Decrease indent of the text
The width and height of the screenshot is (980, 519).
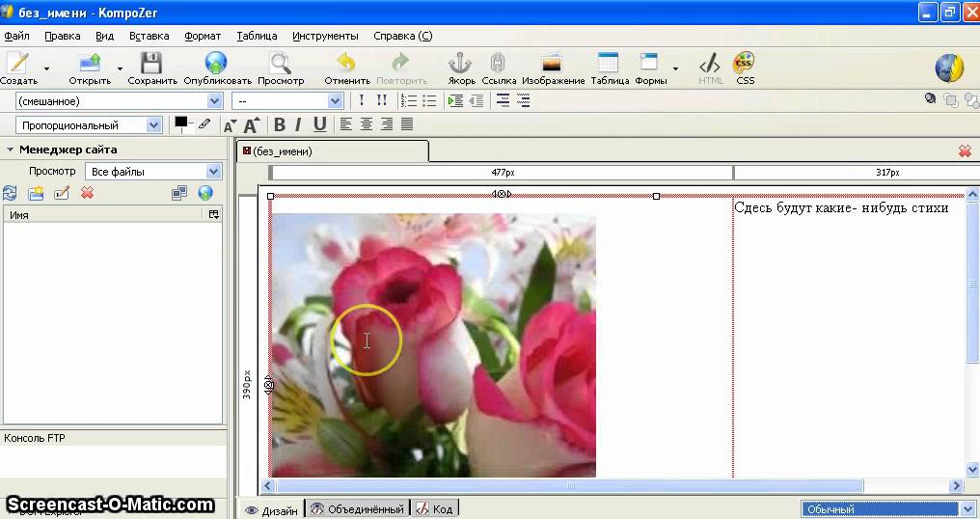(476, 100)
